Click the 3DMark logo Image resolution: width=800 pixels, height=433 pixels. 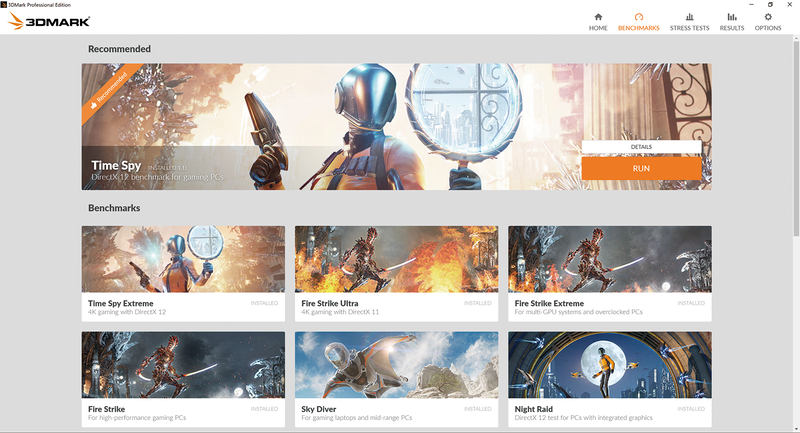(x=49, y=21)
